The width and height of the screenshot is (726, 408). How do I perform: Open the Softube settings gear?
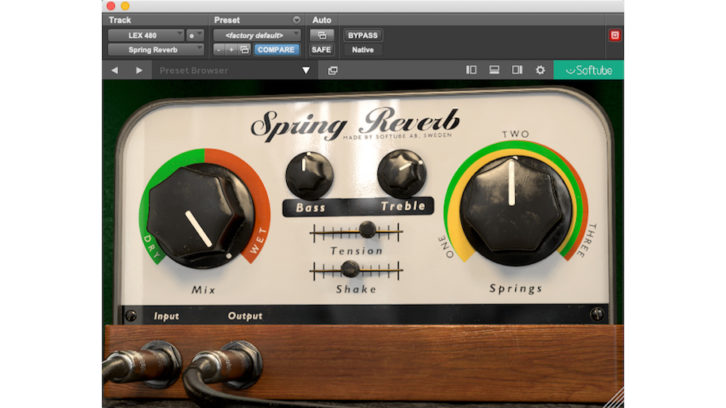pyautogui.click(x=541, y=70)
